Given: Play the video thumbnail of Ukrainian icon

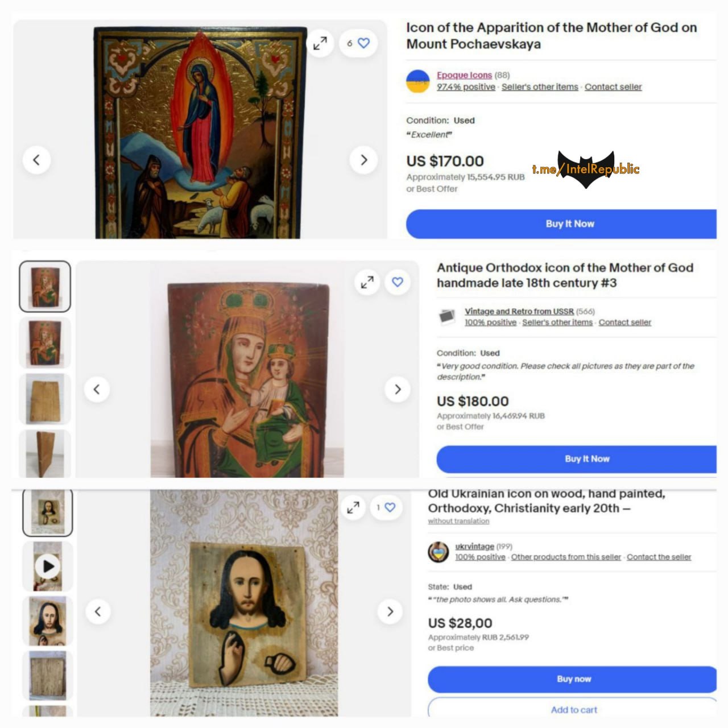Looking at the screenshot, I should 48,566.
